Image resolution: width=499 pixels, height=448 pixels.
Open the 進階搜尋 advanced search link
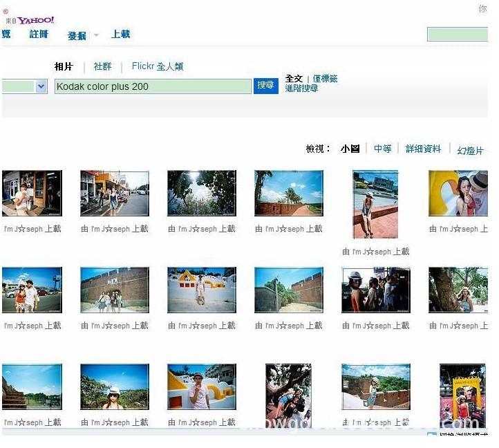click(x=301, y=88)
